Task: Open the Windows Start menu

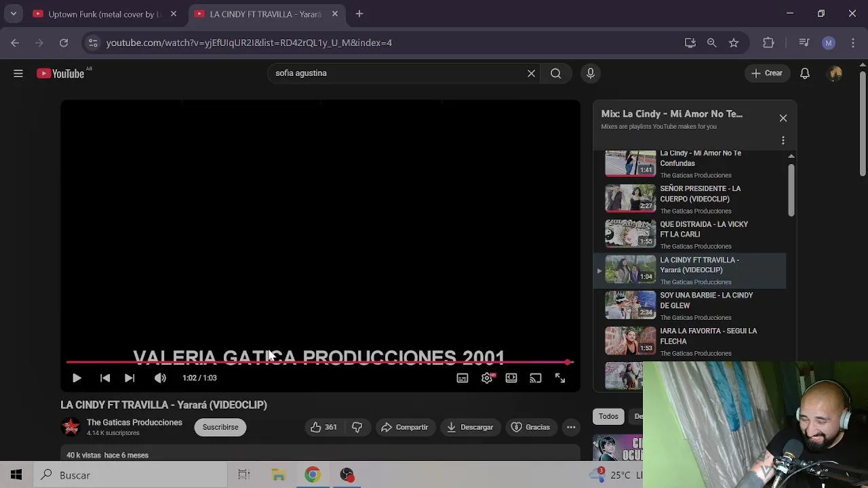Action: 16,475
